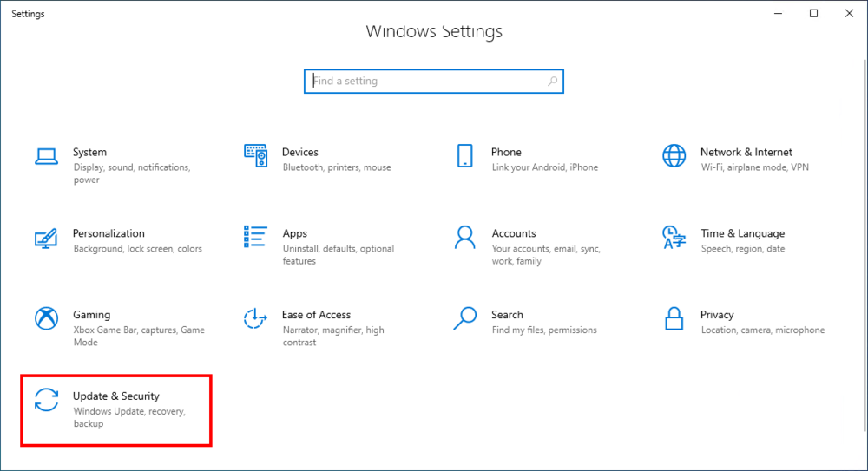Image resolution: width=868 pixels, height=471 pixels.
Task: Click the vertical scrollbar on the right
Action: pyautogui.click(x=865, y=244)
